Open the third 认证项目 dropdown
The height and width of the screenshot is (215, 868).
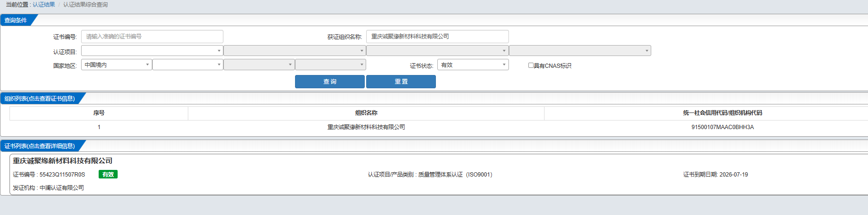click(x=437, y=51)
